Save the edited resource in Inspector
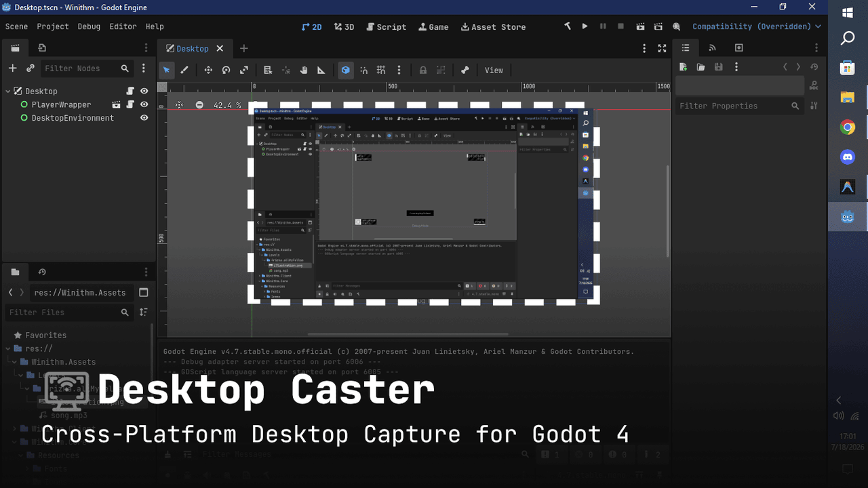This screenshot has width=868, height=488. 719,67
